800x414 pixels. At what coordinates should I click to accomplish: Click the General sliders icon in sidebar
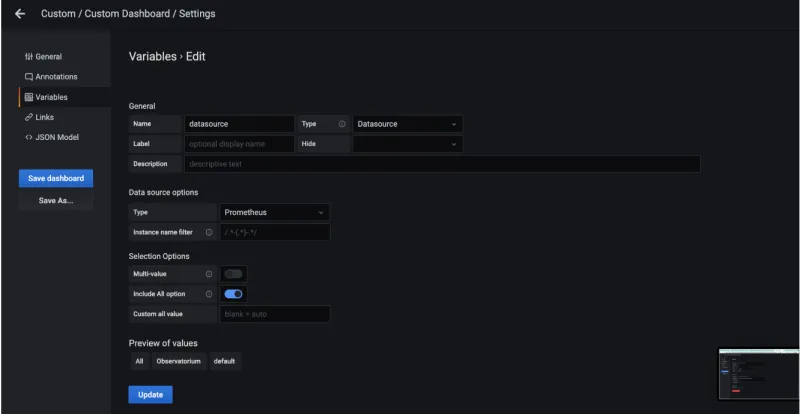point(29,57)
